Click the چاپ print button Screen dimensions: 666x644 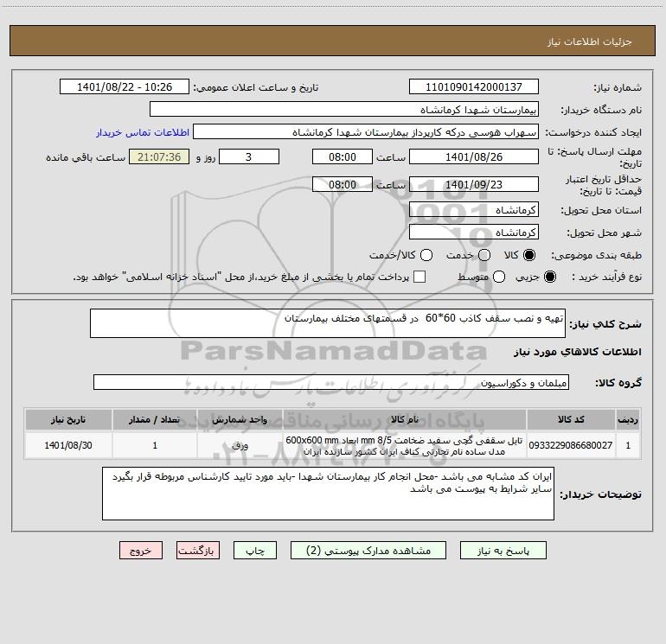[255, 551]
